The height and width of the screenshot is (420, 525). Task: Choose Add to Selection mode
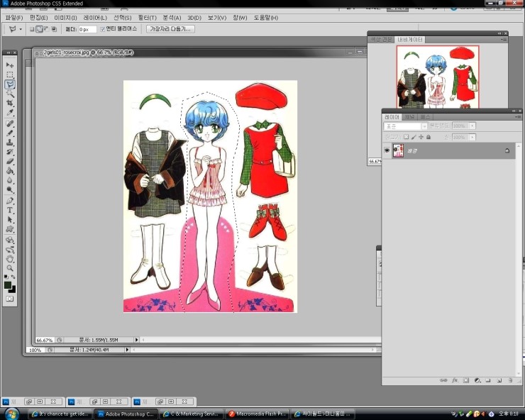click(39, 29)
